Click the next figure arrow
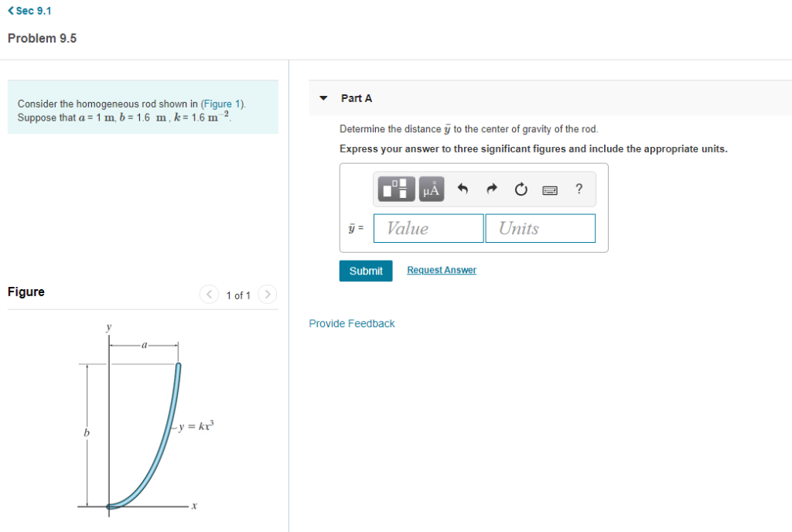792x532 pixels. click(267, 295)
